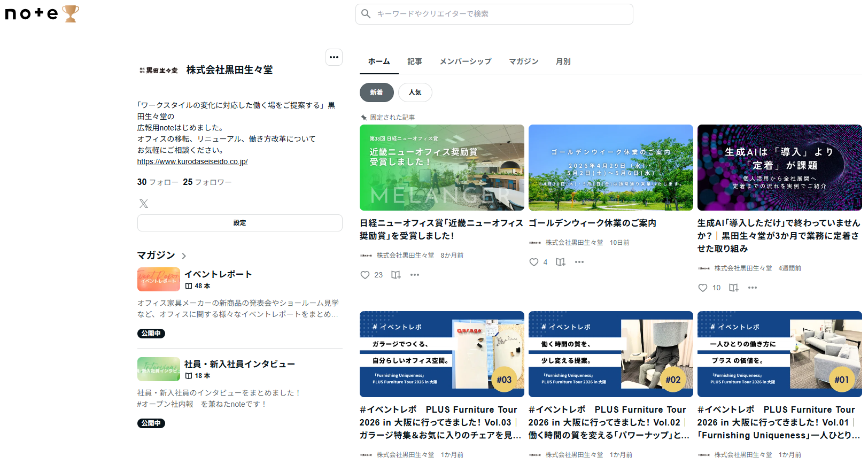The height and width of the screenshot is (464, 868).
Task: Open the X (Twitter) profile icon
Action: point(144,204)
